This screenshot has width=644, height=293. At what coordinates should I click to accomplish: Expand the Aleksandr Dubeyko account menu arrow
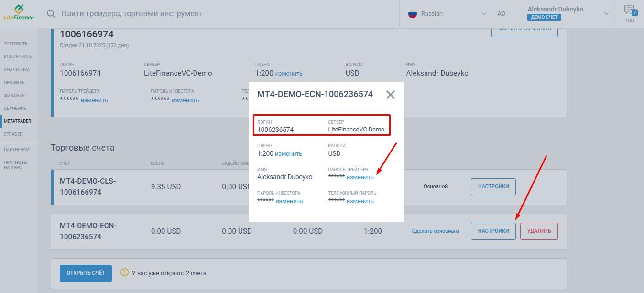click(x=607, y=14)
